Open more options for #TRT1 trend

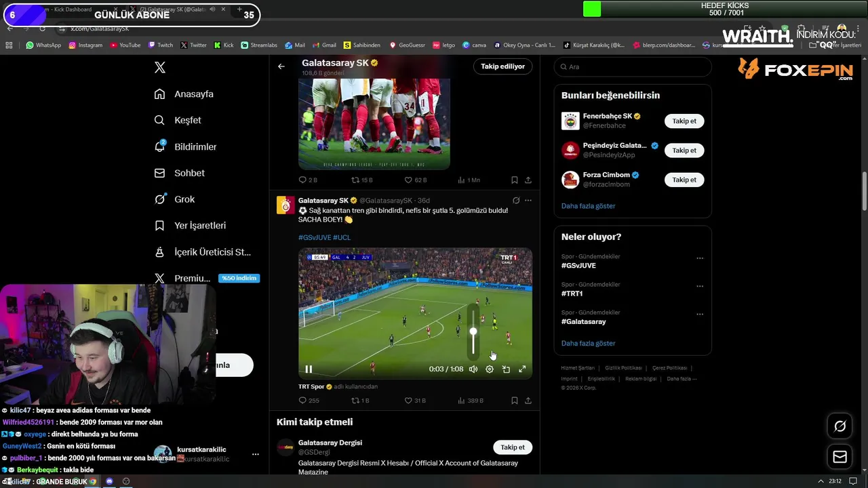coord(700,286)
